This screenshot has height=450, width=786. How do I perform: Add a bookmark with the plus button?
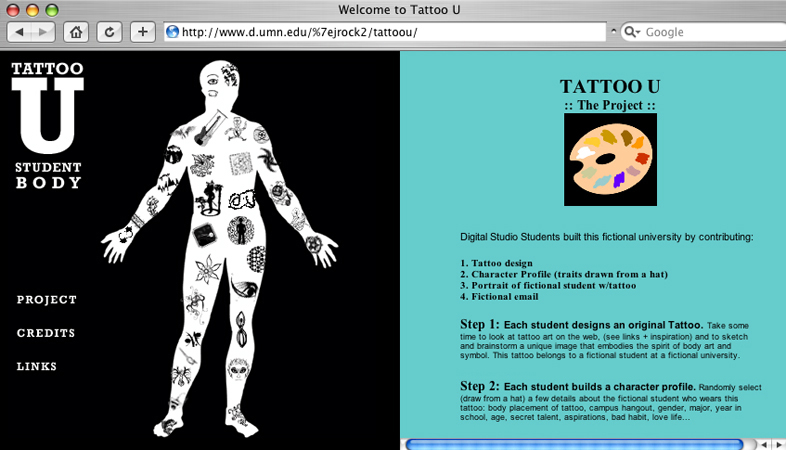(x=142, y=32)
